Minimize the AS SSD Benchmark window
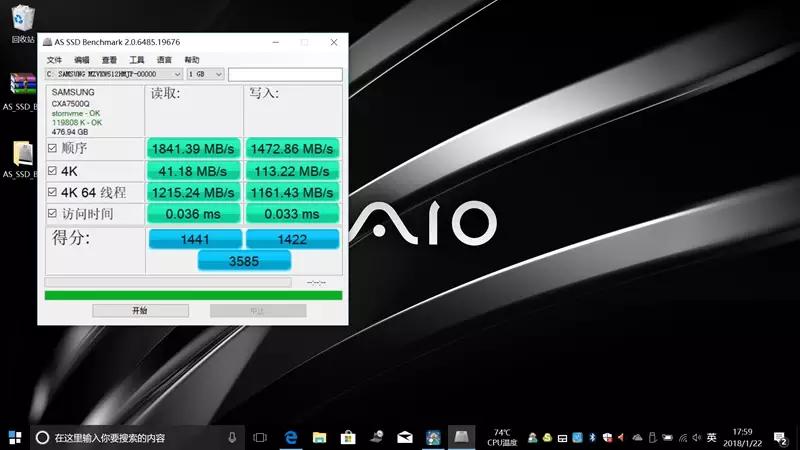 [276, 42]
